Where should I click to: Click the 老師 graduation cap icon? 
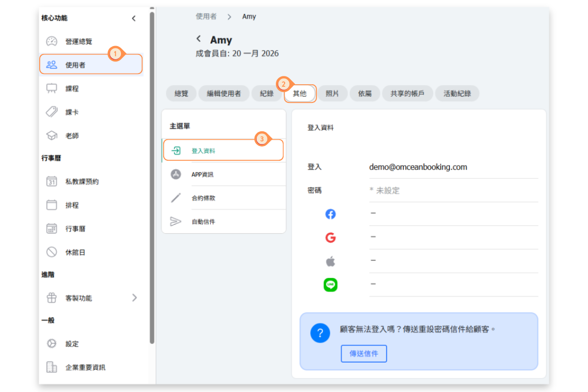click(x=52, y=136)
